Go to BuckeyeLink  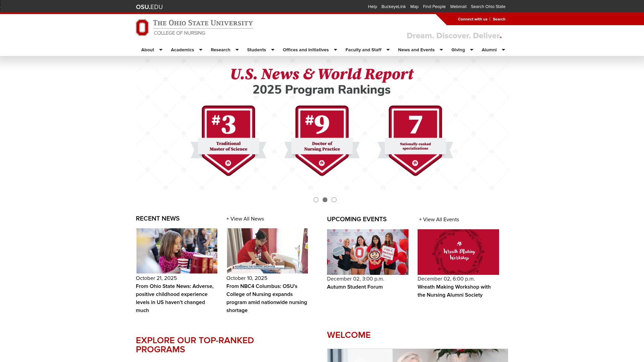393,7
